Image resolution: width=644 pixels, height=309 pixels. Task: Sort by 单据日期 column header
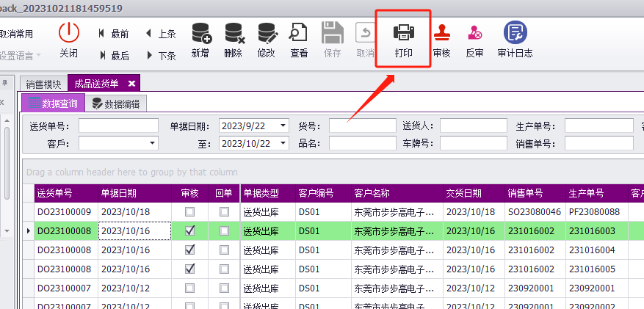click(x=134, y=193)
